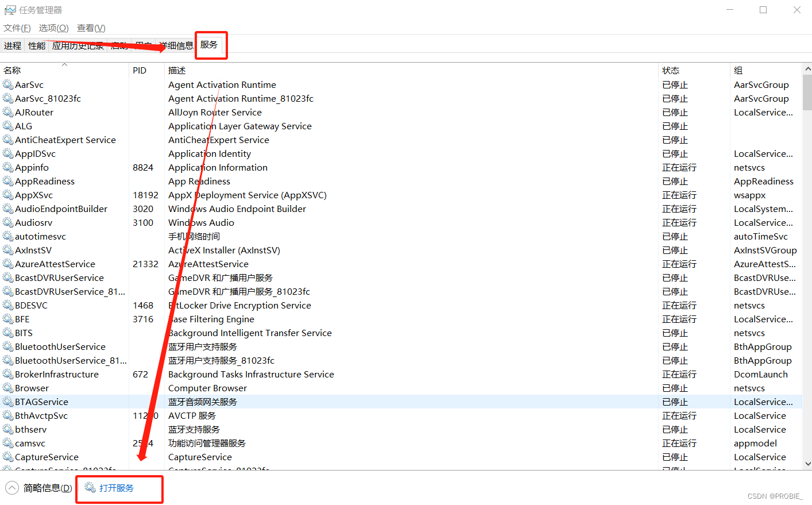Click 'BcastDVRUserService' name without suffix
Viewport: 812px width, 505px height.
click(59, 277)
